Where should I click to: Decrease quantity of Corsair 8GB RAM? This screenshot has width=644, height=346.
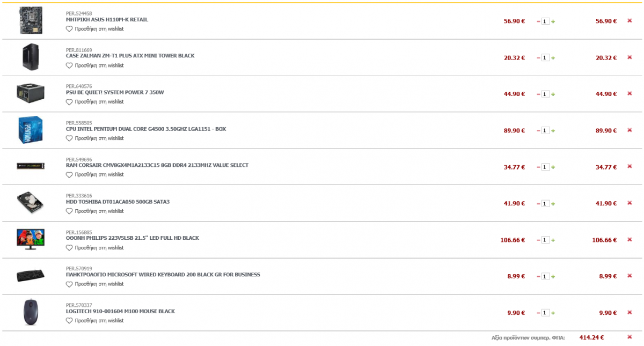click(x=538, y=167)
